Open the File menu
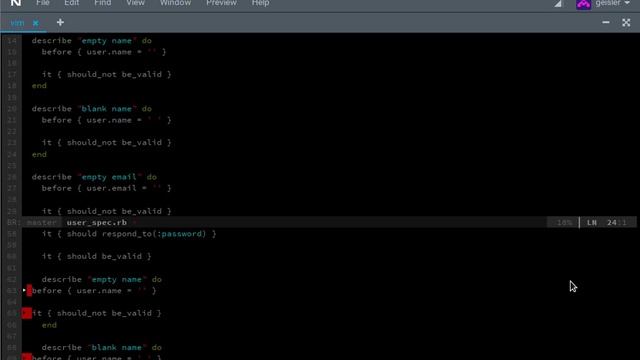The image size is (640, 360). (43, 3)
